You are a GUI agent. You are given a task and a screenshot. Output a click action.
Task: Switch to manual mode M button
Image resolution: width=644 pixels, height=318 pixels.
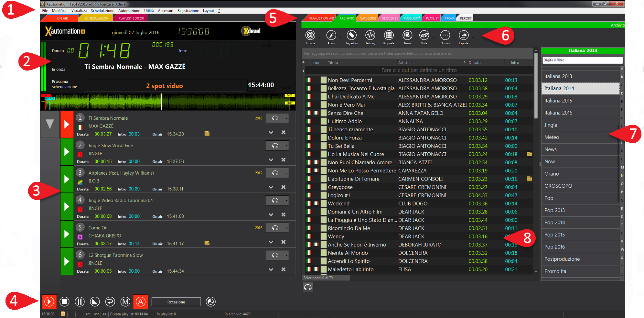[125, 302]
